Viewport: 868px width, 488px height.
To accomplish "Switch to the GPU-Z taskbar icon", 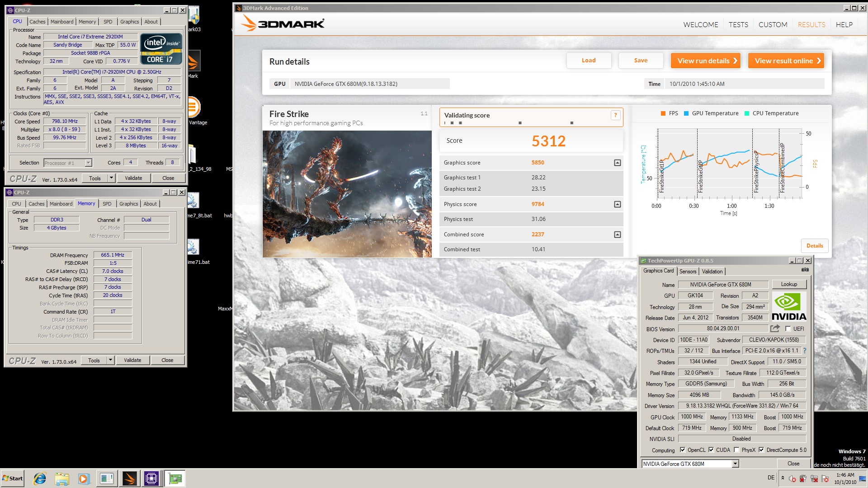I will [175, 479].
